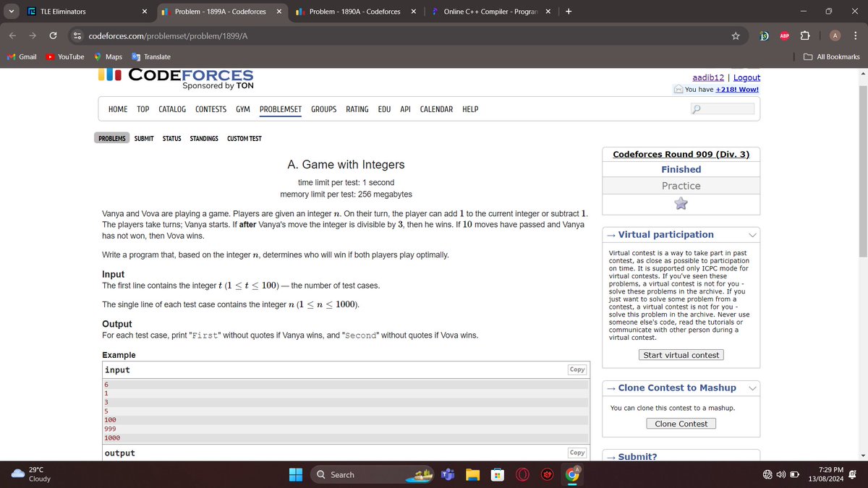
Task: Open the GROUPS menu item
Action: point(324,109)
